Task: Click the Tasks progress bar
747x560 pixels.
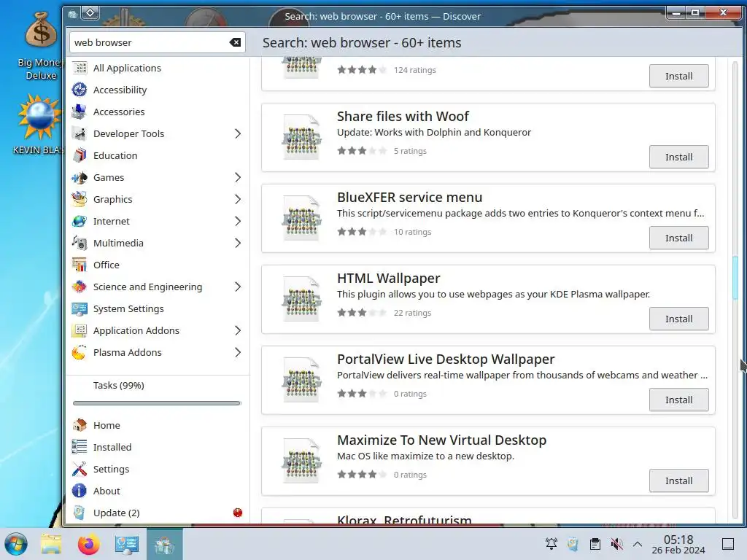Action: 157,403
